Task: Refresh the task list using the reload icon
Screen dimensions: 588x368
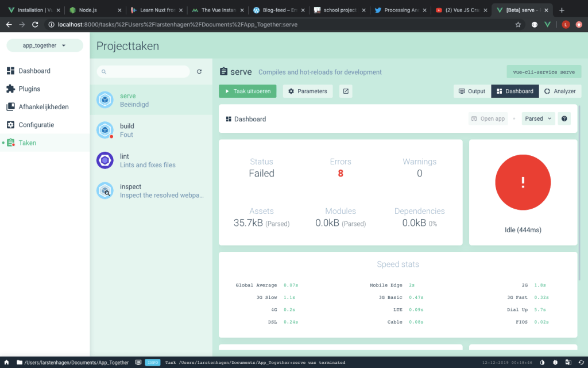Action: [x=199, y=72]
